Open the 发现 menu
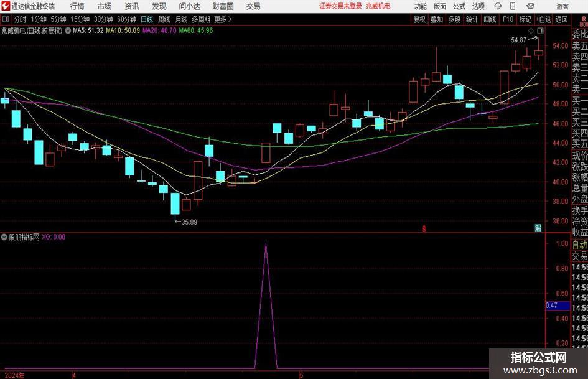 click(x=159, y=6)
